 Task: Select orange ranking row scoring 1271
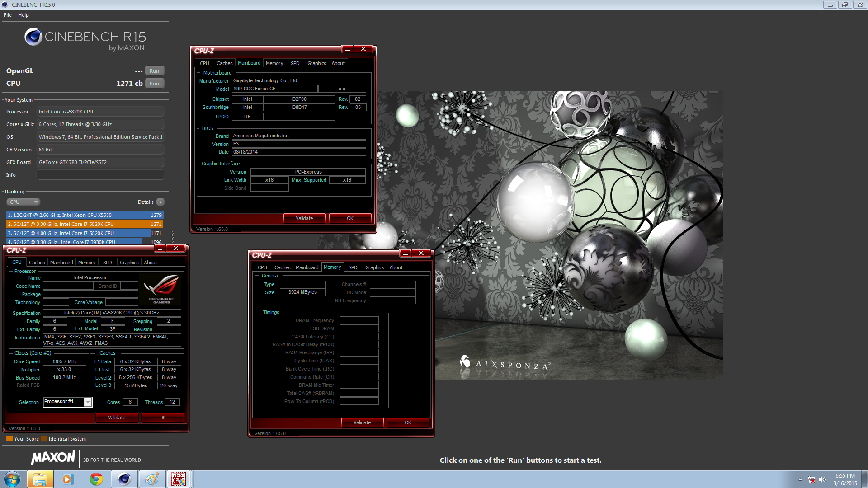85,224
